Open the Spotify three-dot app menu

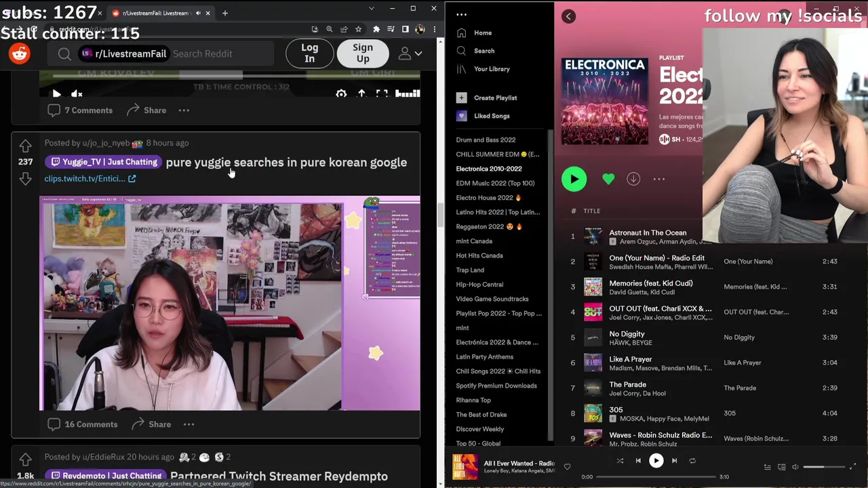click(x=461, y=14)
